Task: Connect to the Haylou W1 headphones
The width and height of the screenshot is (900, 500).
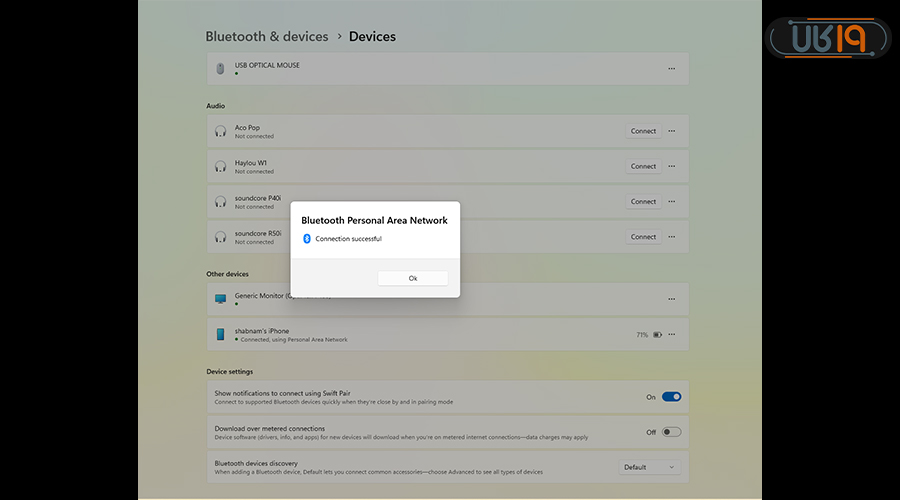Action: [x=643, y=166]
